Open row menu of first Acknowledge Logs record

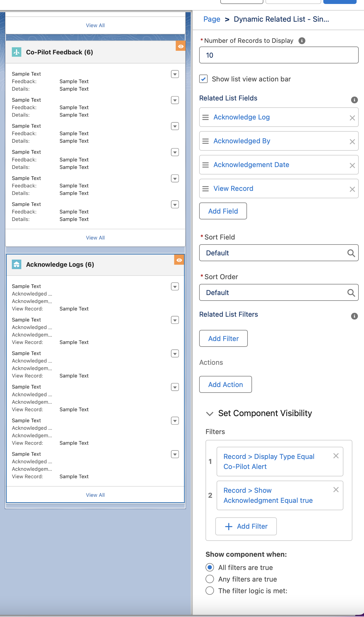click(x=175, y=287)
